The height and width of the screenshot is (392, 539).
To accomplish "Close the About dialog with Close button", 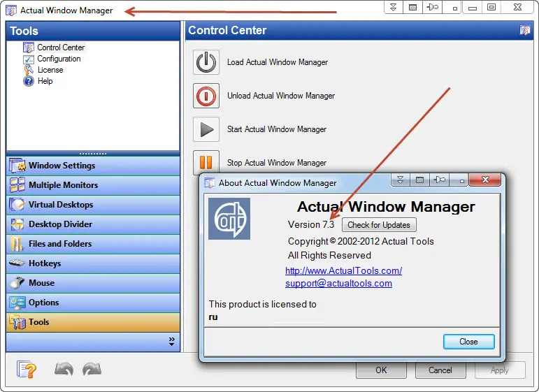I will coord(469,342).
